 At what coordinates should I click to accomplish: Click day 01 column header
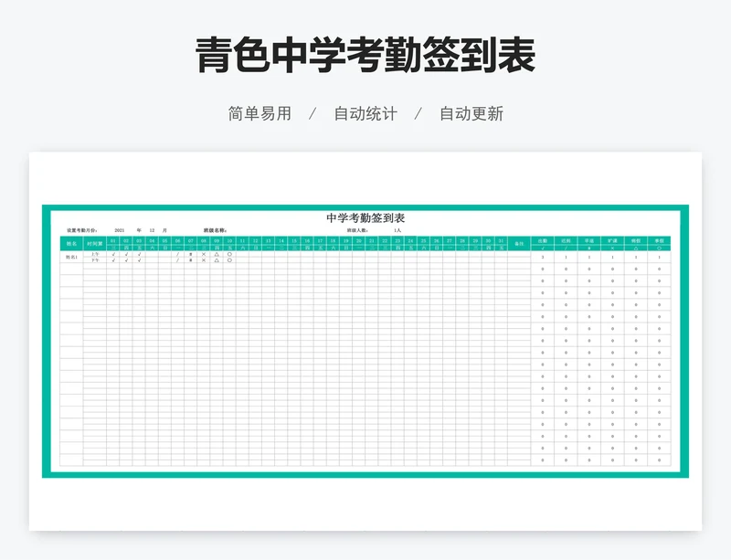[x=112, y=240]
